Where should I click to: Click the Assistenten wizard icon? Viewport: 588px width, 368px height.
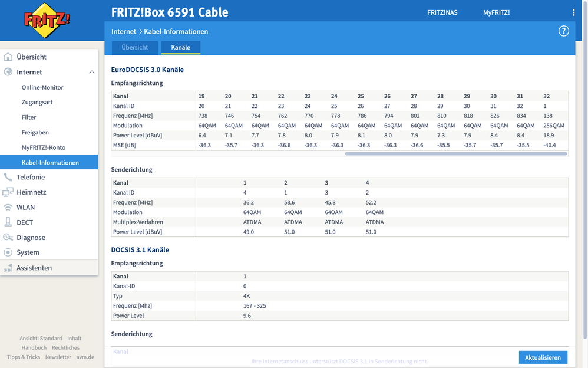pos(8,268)
